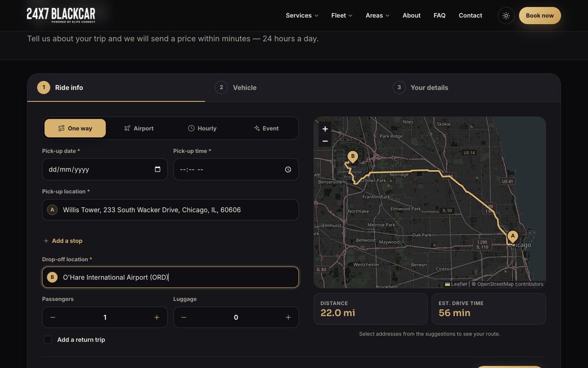Switch to the Ride info step
Screen dimensions: 588x368
click(116, 88)
